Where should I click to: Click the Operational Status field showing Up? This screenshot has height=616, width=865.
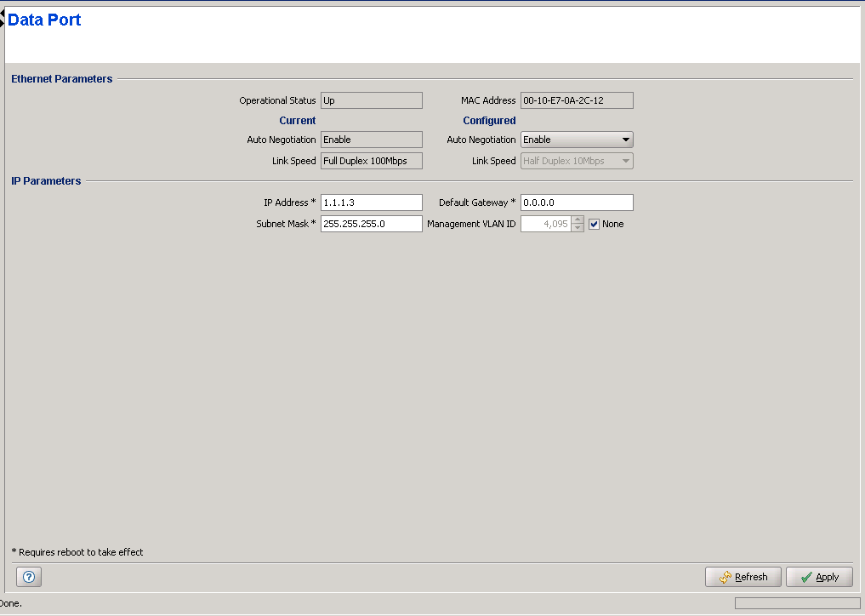(x=371, y=100)
